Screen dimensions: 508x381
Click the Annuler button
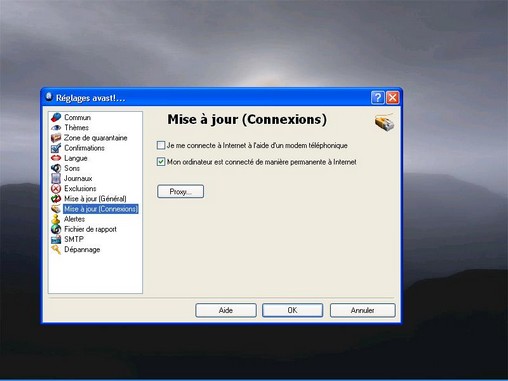362,310
